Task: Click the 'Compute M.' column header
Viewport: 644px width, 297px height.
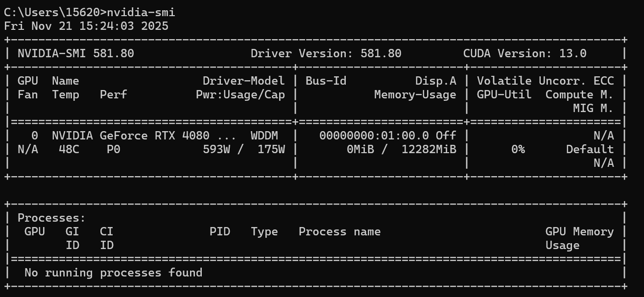Action: (580, 94)
